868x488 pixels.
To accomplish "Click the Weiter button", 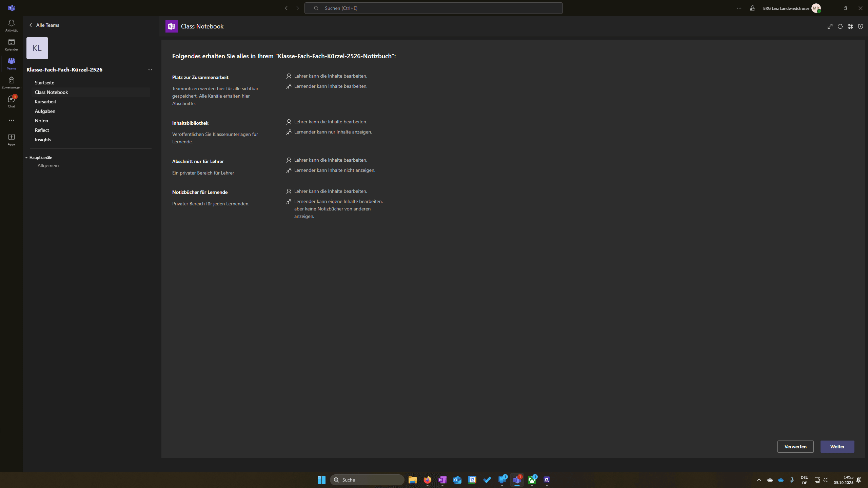I will (x=837, y=447).
